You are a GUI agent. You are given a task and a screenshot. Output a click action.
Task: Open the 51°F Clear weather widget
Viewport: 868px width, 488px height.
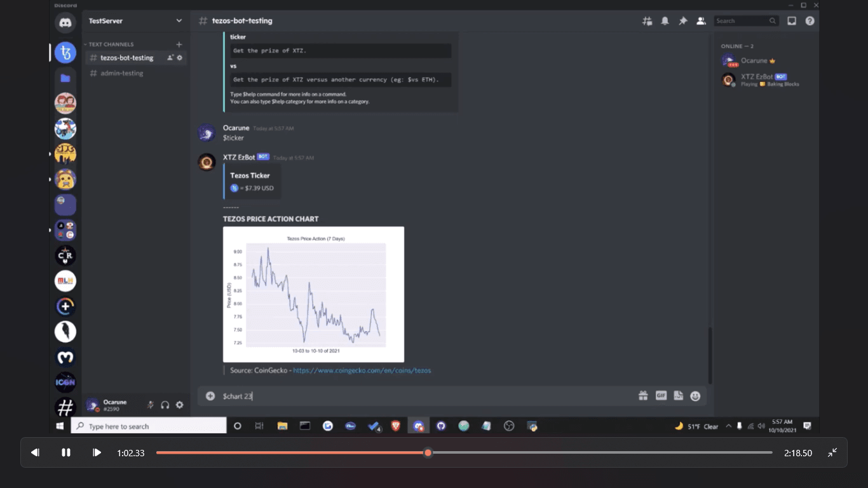tap(696, 426)
